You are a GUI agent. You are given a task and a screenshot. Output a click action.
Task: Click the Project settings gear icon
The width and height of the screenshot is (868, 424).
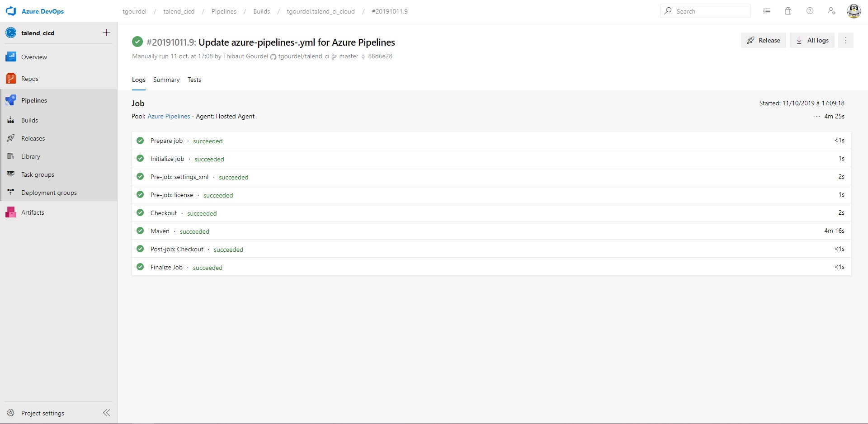[11, 413]
